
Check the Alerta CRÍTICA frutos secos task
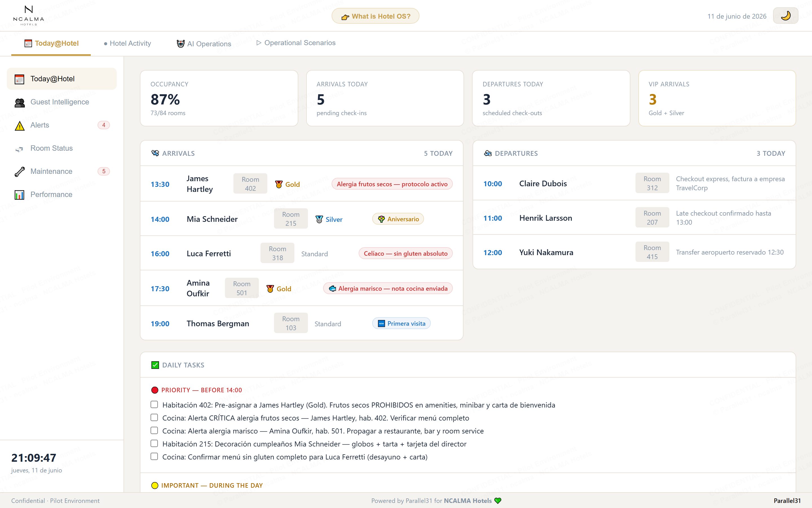(154, 417)
